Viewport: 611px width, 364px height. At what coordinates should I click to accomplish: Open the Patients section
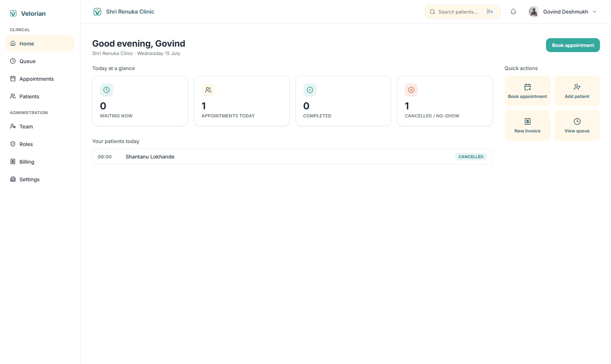[x=40, y=96]
